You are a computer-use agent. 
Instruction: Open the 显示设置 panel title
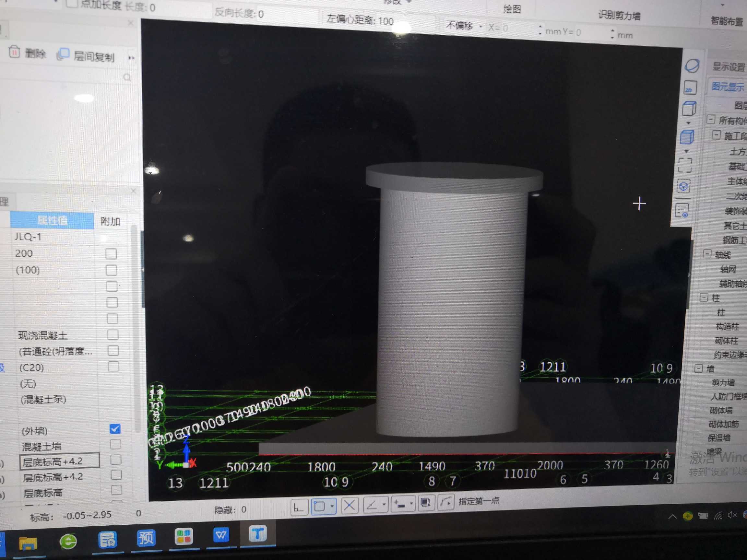[729, 66]
